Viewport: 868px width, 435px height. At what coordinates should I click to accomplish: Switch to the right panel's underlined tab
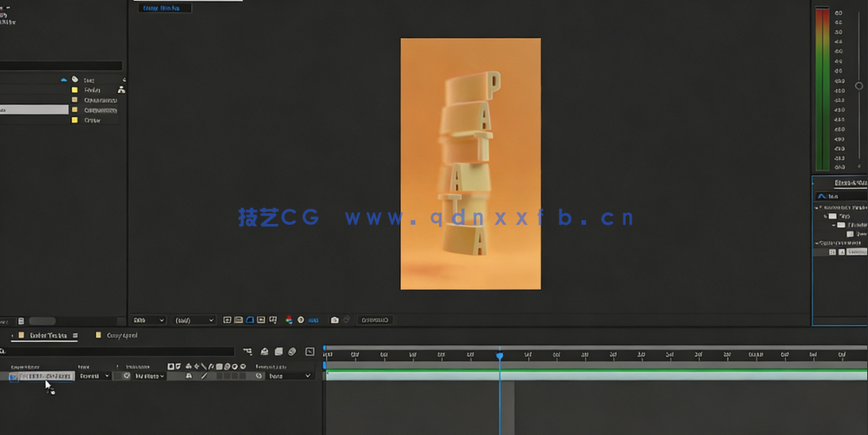[x=850, y=183]
